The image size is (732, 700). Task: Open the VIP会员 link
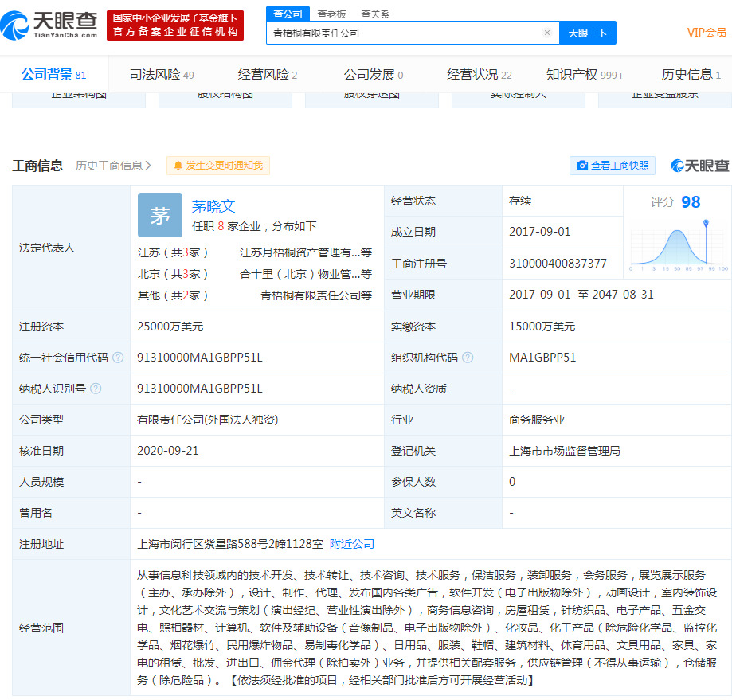point(707,33)
